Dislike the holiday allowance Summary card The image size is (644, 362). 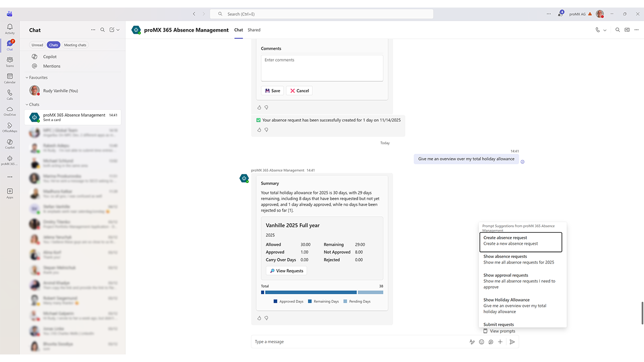[267, 318]
